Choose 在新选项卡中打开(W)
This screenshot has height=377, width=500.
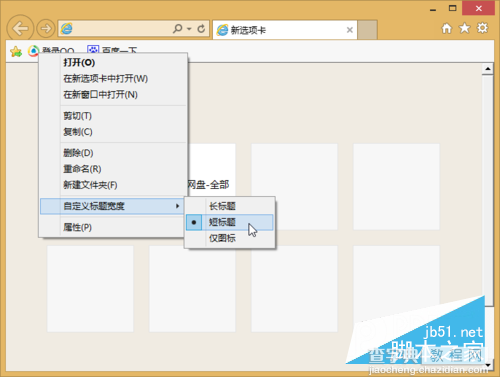tap(113, 78)
